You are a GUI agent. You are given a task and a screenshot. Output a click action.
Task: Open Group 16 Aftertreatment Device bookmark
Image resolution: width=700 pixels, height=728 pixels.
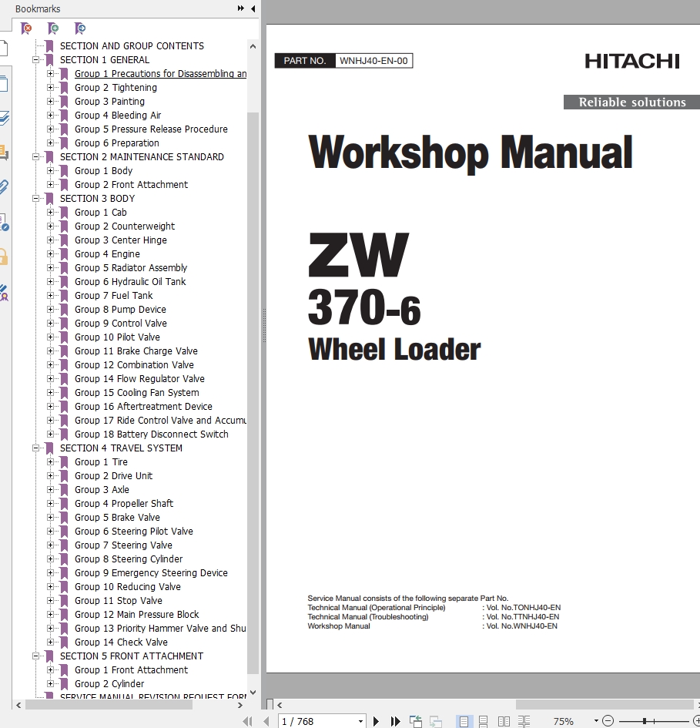click(143, 407)
